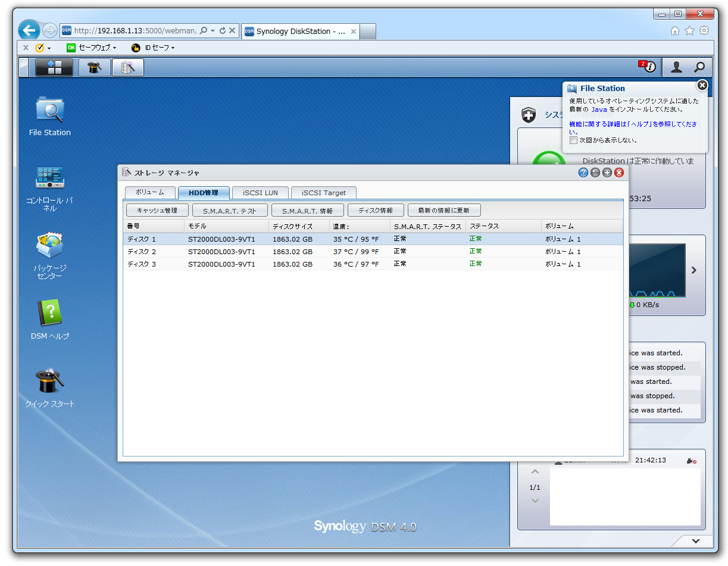Select the Synology DiskStation browser tab
The height and width of the screenshot is (566, 728).
tap(301, 32)
